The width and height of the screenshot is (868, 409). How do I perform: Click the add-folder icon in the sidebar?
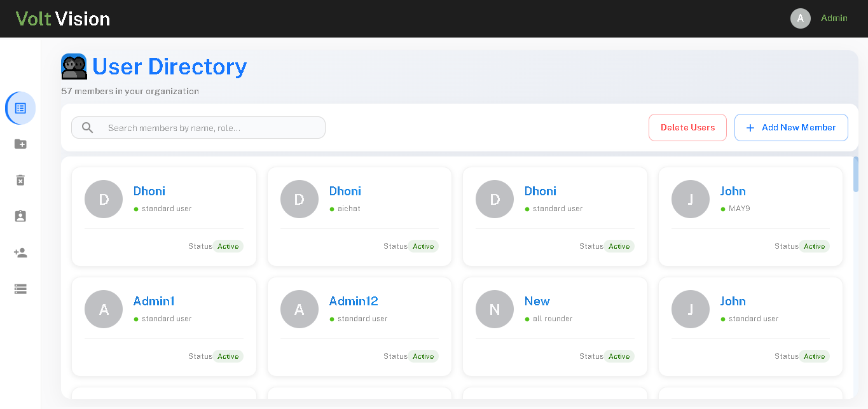coord(20,144)
